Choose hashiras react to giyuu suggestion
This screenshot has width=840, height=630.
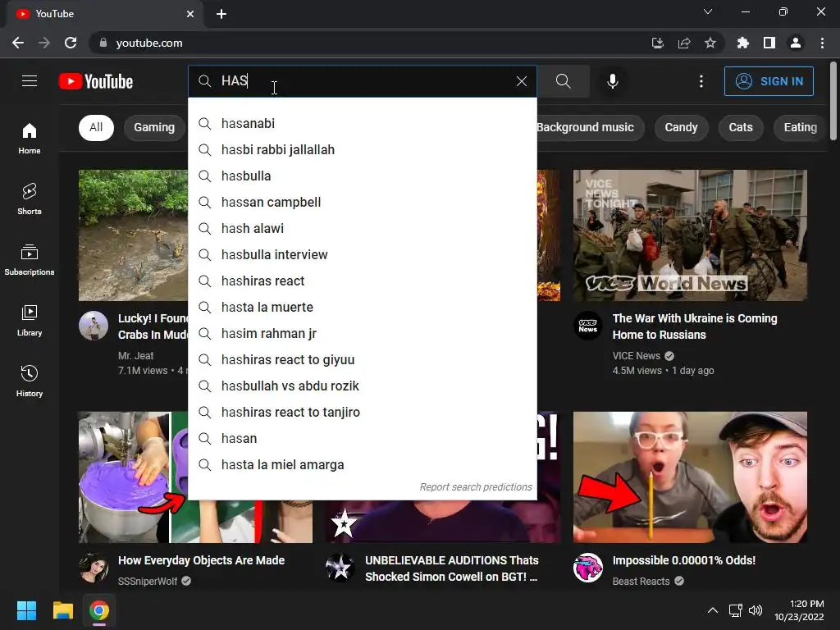tap(362, 359)
